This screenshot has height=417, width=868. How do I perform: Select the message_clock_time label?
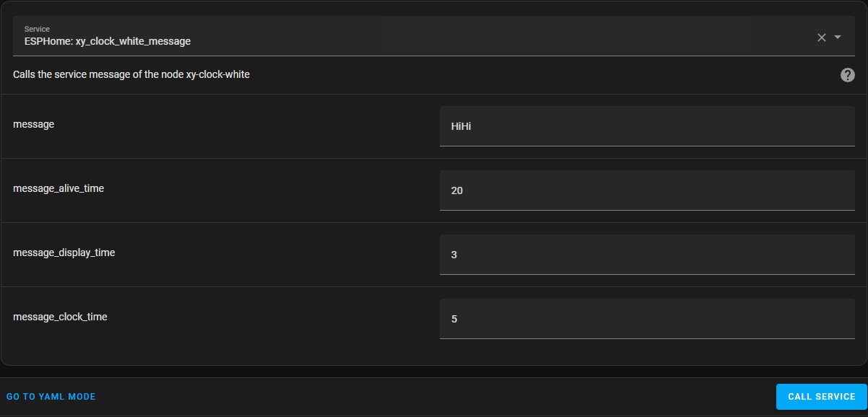tap(60, 317)
